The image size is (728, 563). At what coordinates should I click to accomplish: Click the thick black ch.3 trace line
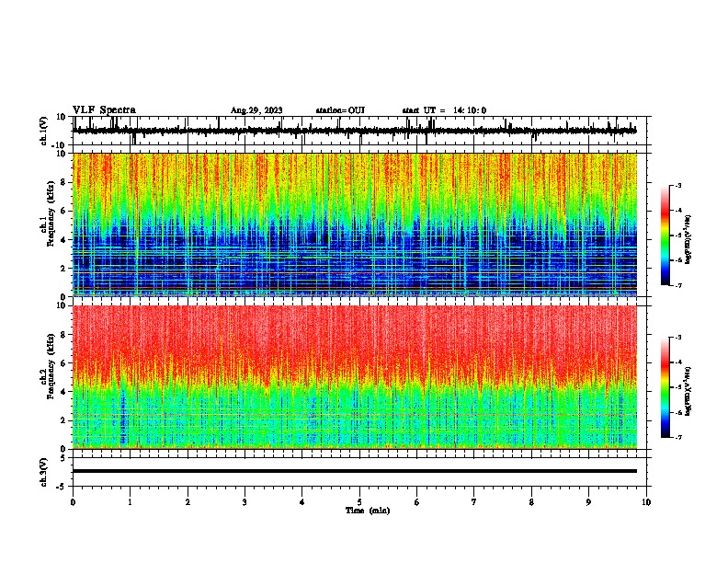click(x=355, y=471)
